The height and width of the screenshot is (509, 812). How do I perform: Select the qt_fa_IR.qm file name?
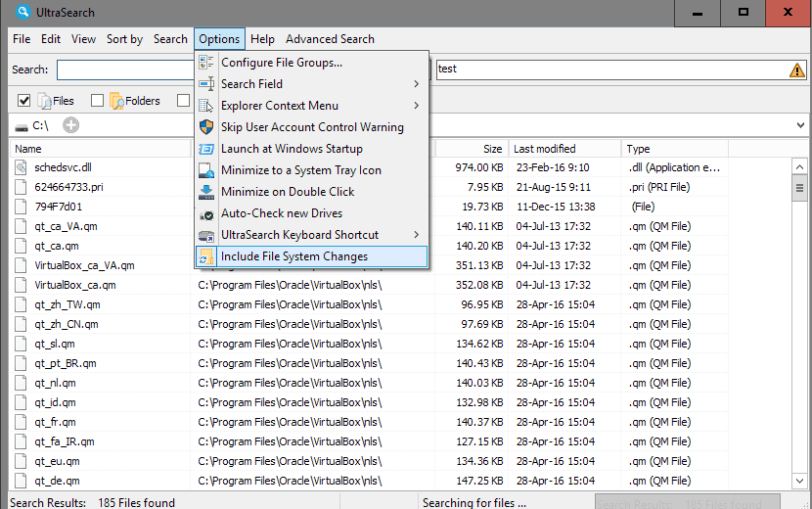point(65,441)
